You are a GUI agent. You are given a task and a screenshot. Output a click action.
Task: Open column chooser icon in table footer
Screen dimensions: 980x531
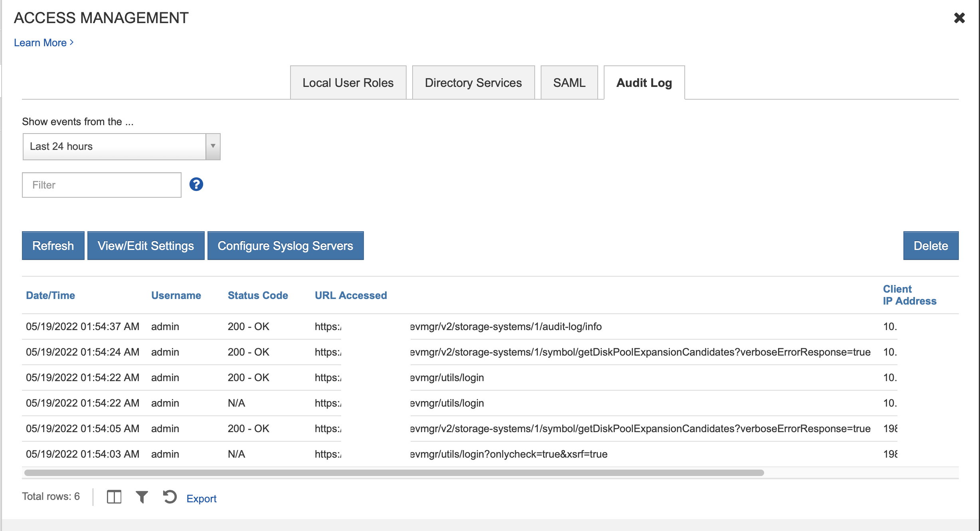click(x=114, y=497)
